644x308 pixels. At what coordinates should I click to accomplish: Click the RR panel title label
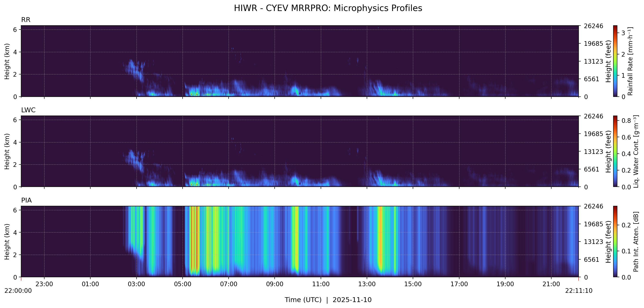click(26, 20)
